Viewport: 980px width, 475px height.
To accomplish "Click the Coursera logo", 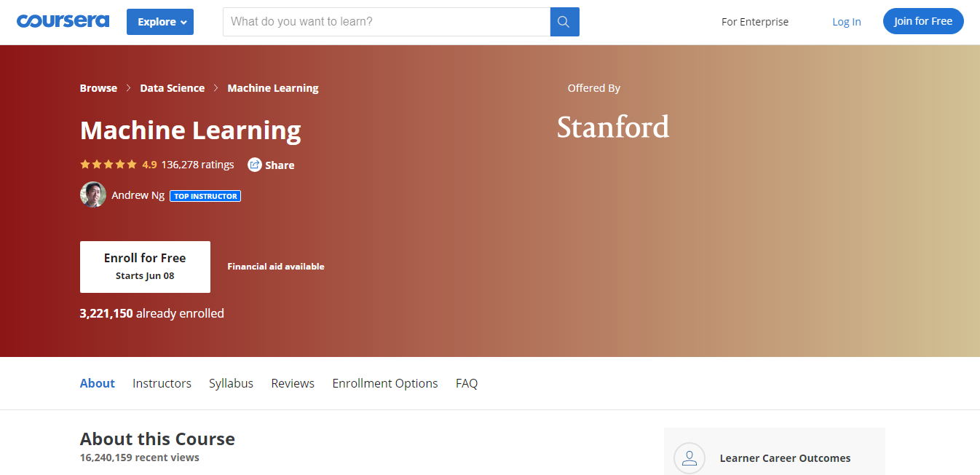I will 63,21.
